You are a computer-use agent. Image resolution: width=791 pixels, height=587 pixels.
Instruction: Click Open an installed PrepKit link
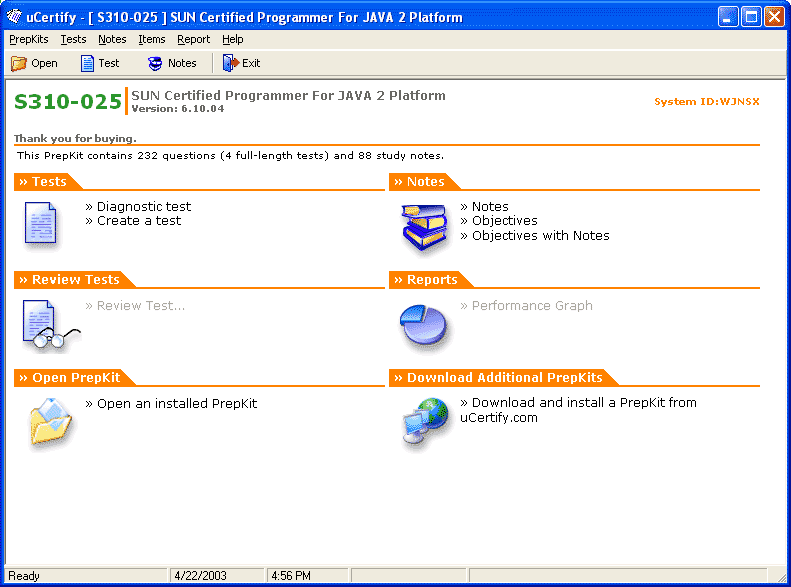click(x=171, y=403)
